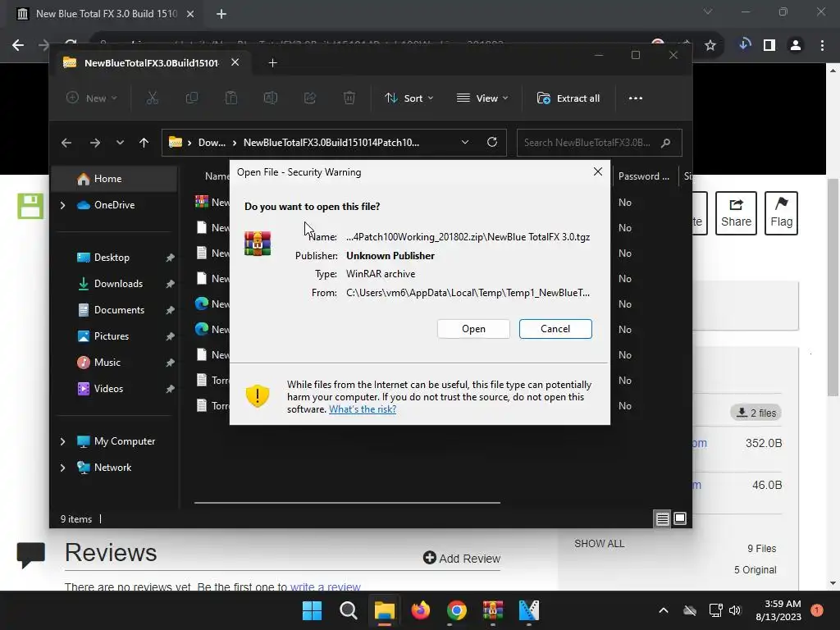
Task: Open the What's the risk? link
Action: click(363, 409)
